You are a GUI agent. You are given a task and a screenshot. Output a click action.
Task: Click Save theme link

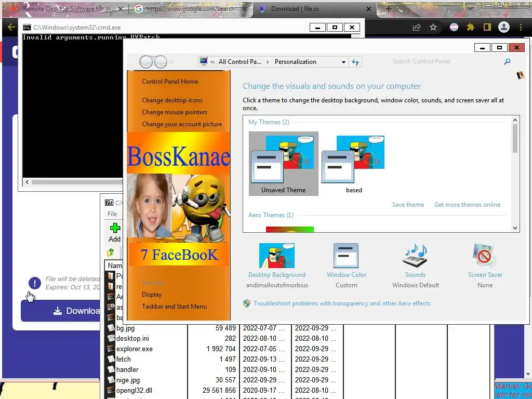(408, 205)
